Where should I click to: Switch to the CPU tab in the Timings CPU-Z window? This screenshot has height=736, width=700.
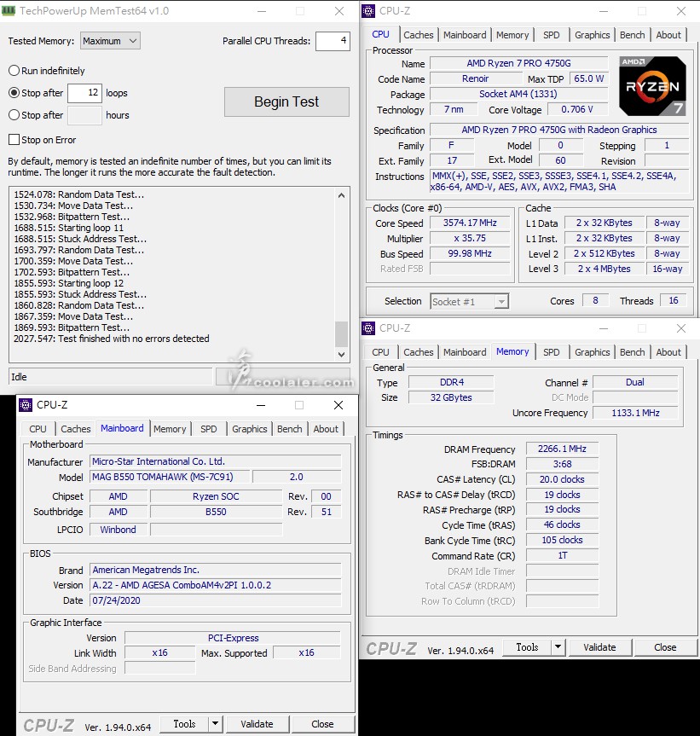(380, 352)
